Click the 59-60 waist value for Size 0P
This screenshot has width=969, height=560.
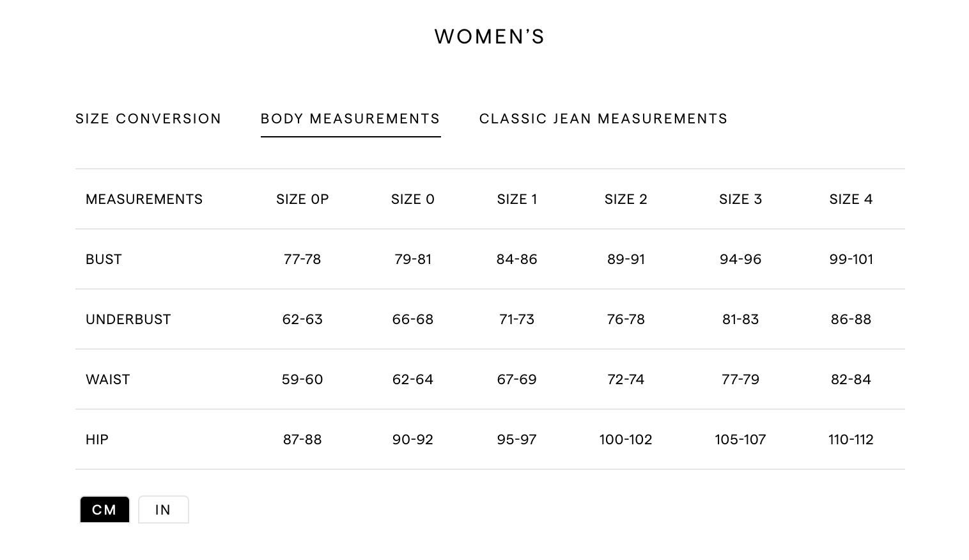302,380
